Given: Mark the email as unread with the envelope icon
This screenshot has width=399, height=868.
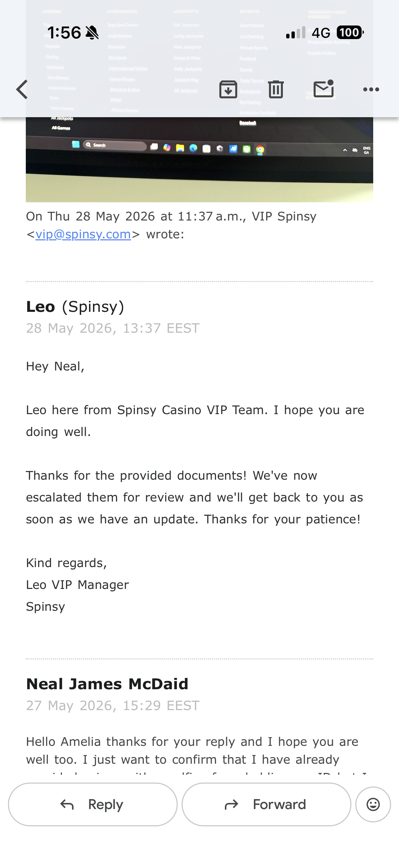Looking at the screenshot, I should pos(324,89).
